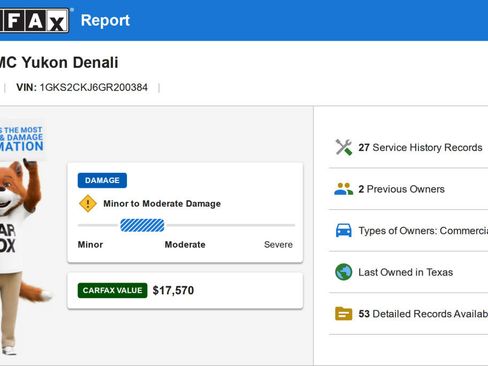Click the damage information banner text
The image size is (488, 366).
(22, 139)
